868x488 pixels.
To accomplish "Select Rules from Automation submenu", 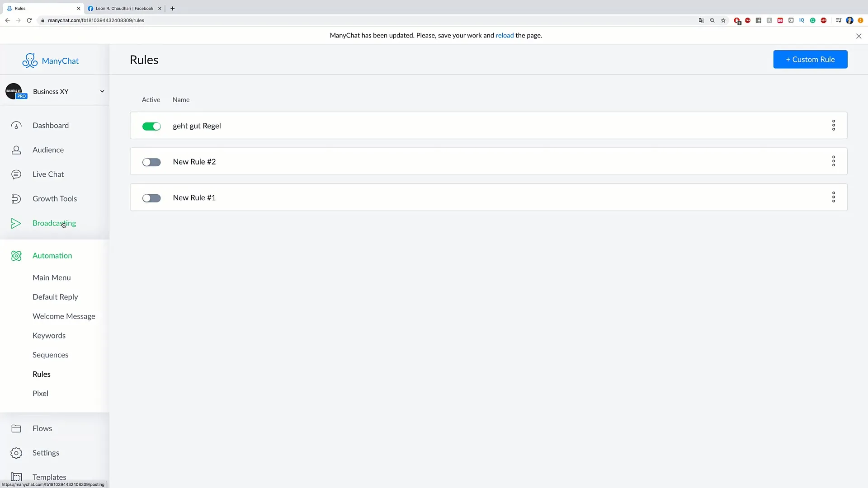I will pos(41,374).
